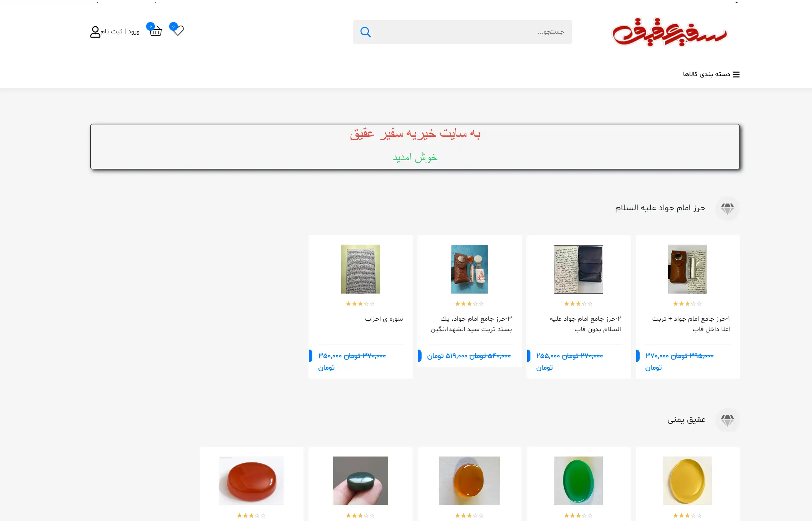The image size is (812, 521).
Task: Open the عقیق یمنی section heading
Action: [686, 420]
